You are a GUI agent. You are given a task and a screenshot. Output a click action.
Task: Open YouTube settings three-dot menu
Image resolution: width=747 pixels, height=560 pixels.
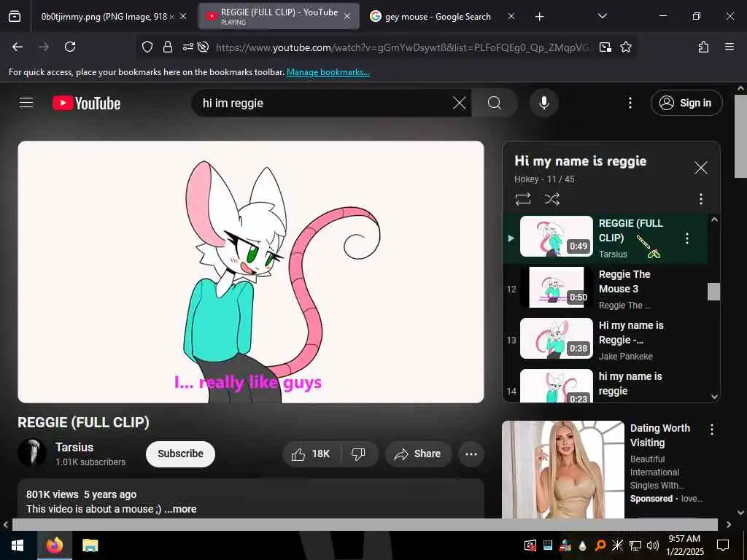point(630,103)
